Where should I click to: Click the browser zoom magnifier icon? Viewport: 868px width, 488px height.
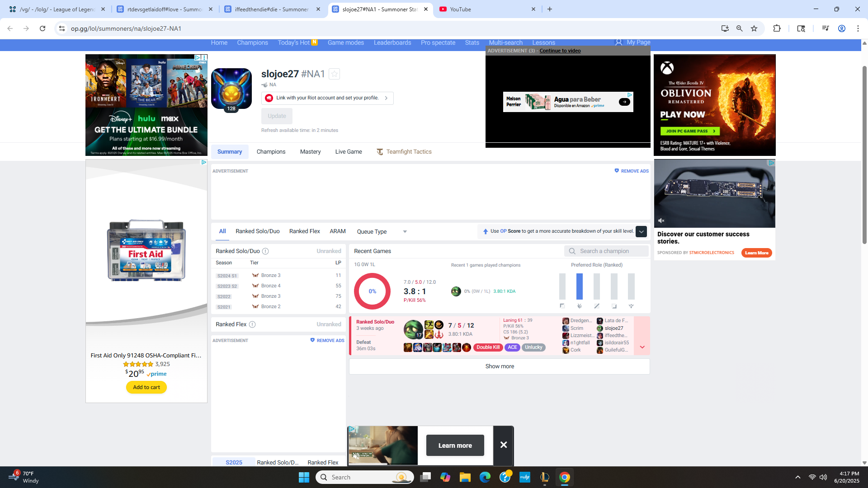pyautogui.click(x=740, y=28)
